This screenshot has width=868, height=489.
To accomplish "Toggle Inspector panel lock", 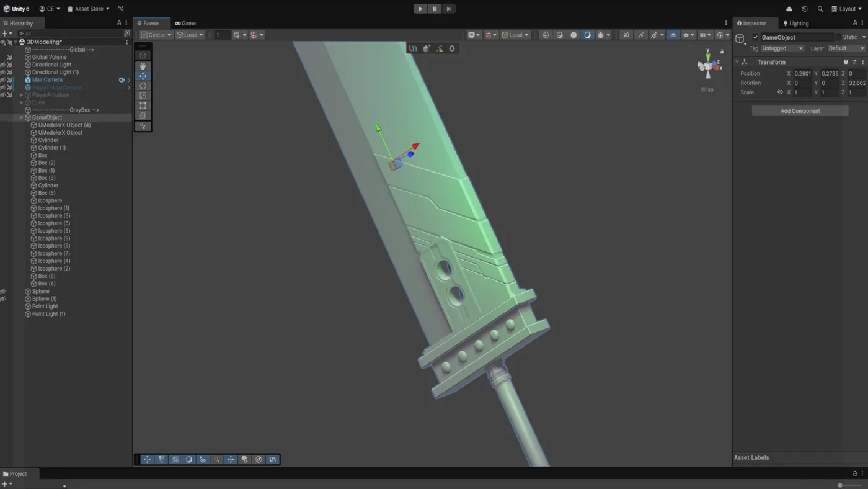I will pyautogui.click(x=854, y=23).
